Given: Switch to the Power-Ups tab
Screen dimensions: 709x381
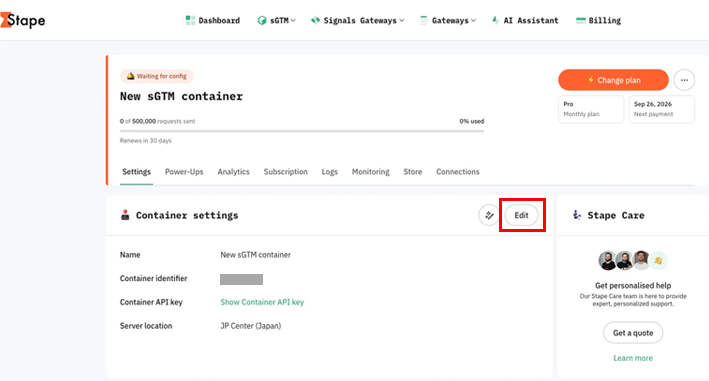Looking at the screenshot, I should (184, 172).
